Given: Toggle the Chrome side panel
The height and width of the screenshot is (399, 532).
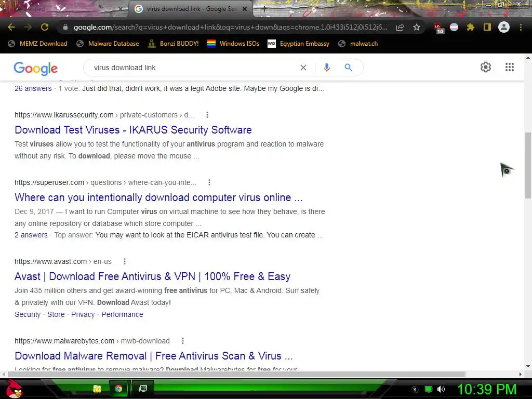Looking at the screenshot, I should coord(487,27).
